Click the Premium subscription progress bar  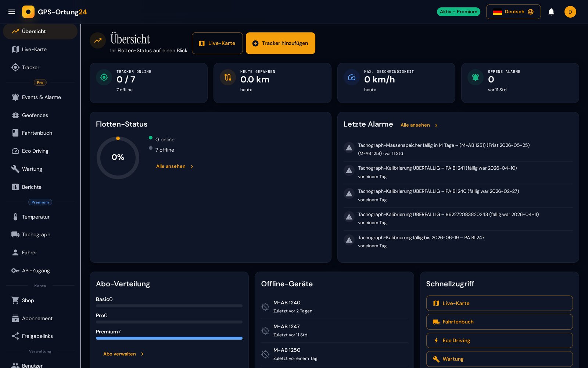pos(169,338)
